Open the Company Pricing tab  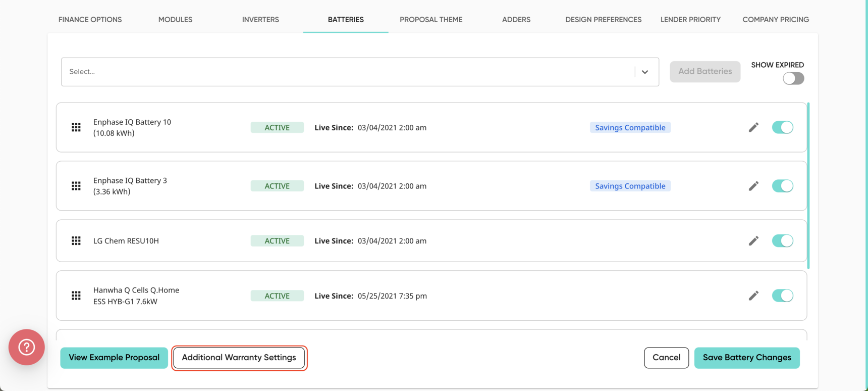[x=776, y=19]
